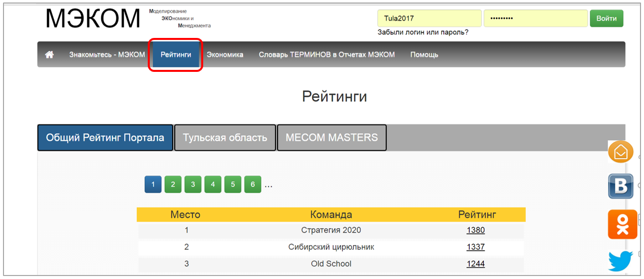Go to page 3 of ratings
The image size is (644, 279).
[x=193, y=185]
